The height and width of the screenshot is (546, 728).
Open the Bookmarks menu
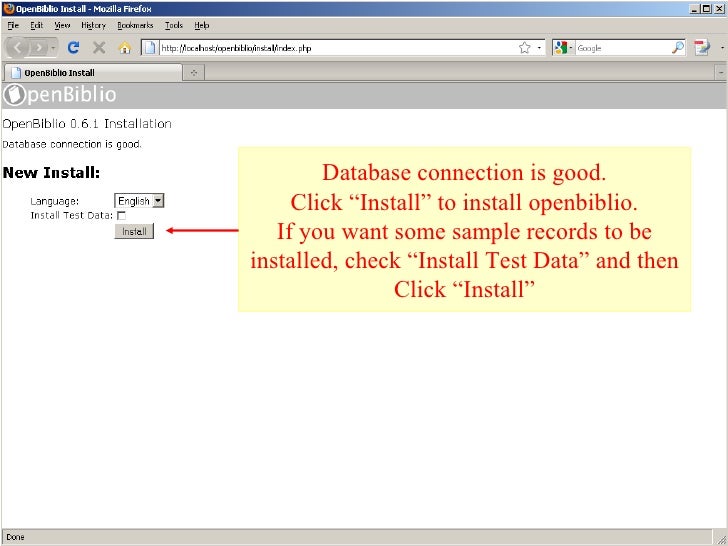(x=135, y=25)
